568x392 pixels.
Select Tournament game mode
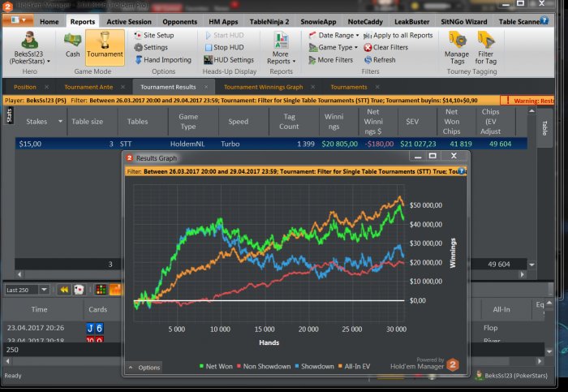point(105,48)
